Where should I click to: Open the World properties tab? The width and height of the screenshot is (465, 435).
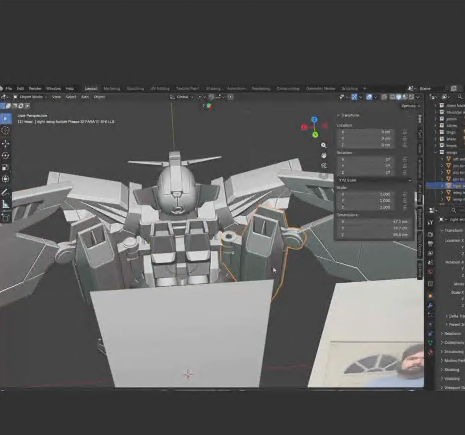point(430,272)
